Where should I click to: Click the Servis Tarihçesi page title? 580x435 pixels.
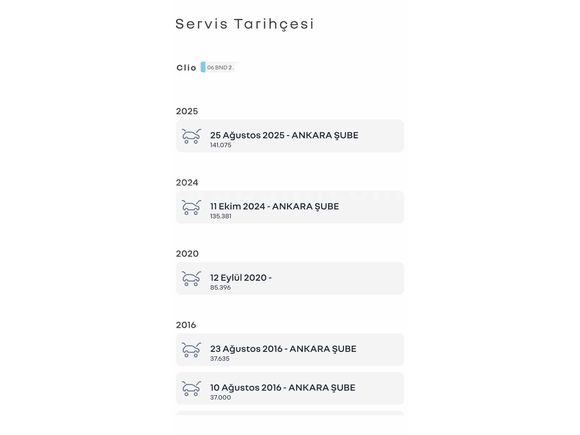(x=245, y=24)
